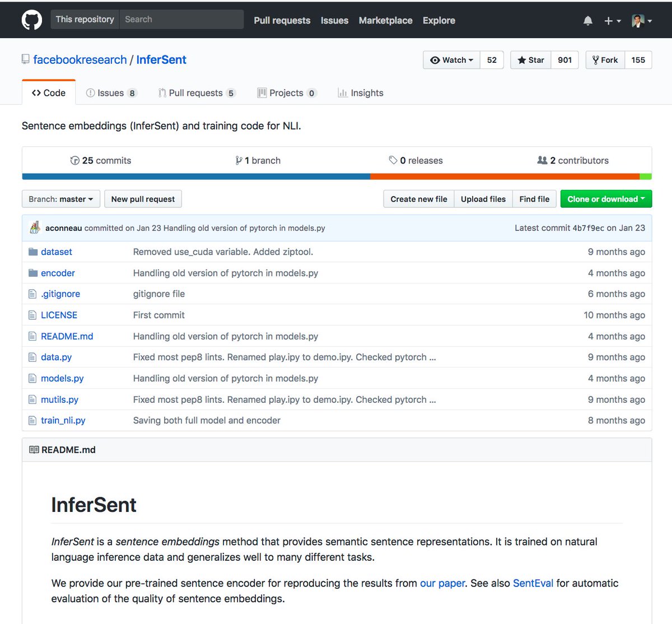This screenshot has width=672, height=624.
Task: Click the people icon beside 2 contributors
Action: pyautogui.click(x=542, y=161)
